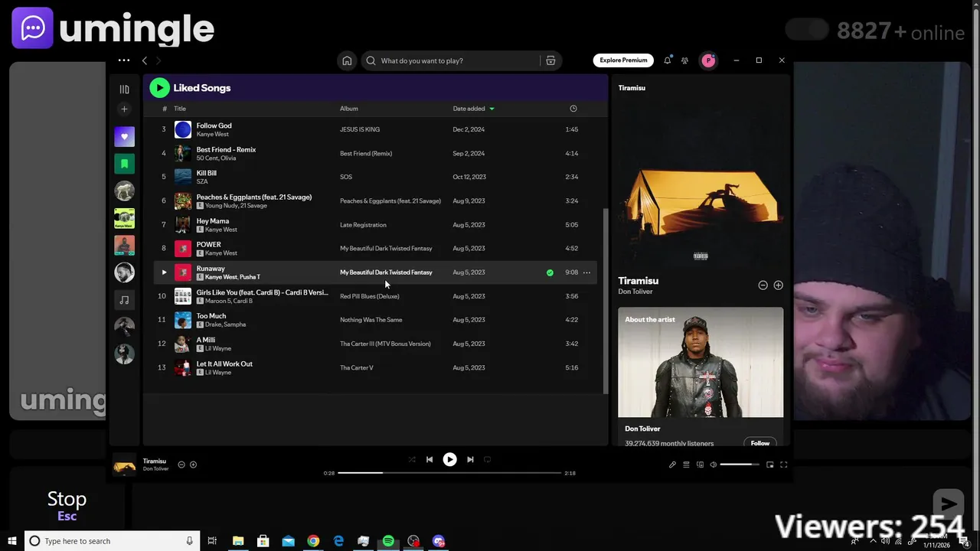Open artist Lil Wayne under A Milli
Screen dimensions: 980x551
(217, 348)
